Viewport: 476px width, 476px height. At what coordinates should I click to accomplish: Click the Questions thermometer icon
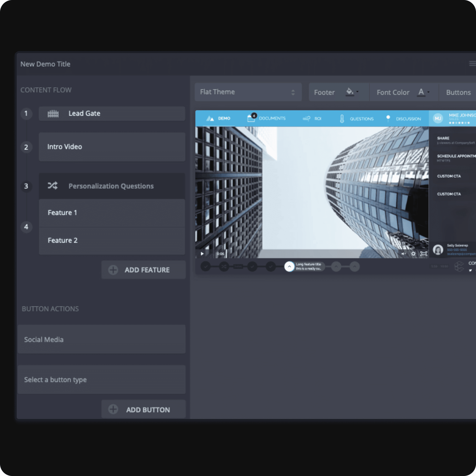(342, 119)
